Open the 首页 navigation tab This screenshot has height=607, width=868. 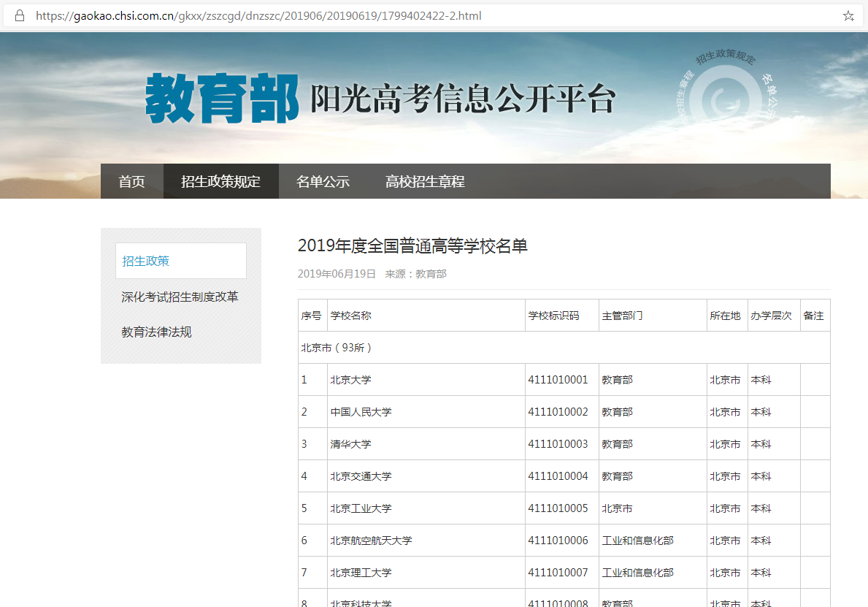click(x=131, y=181)
